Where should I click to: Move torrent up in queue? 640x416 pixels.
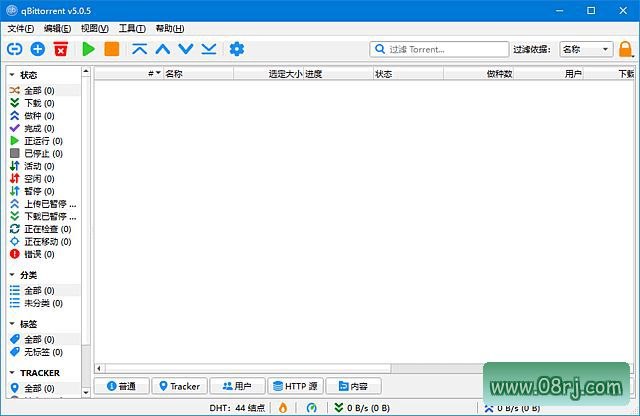click(163, 49)
